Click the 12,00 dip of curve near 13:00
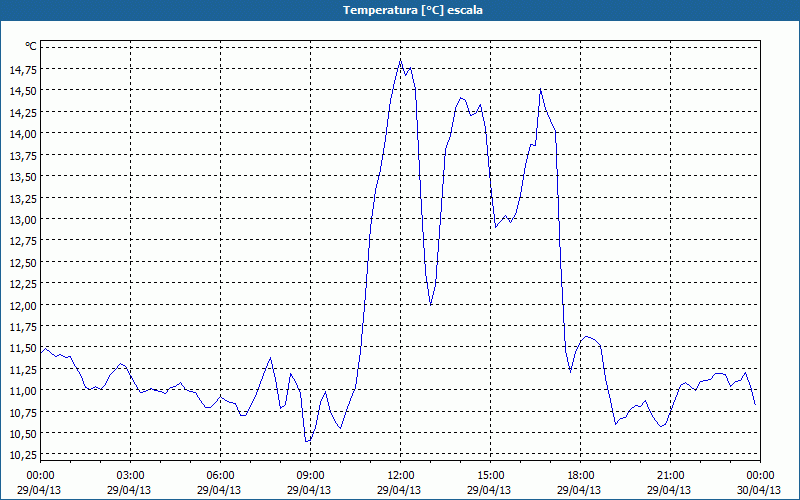The image size is (800, 500). click(x=431, y=305)
